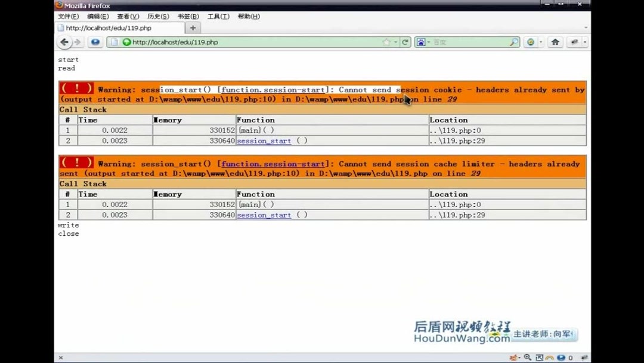Click the search magnifier icon

coord(513,42)
